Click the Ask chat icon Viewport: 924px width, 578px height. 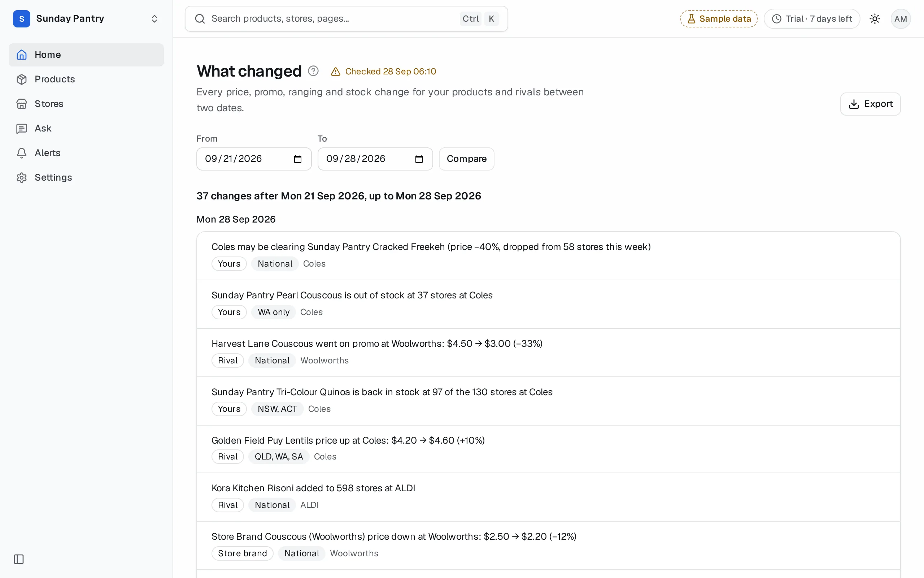[x=22, y=129]
